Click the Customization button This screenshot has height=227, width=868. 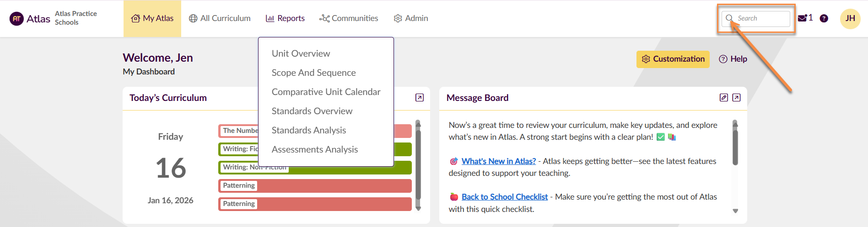pos(673,59)
